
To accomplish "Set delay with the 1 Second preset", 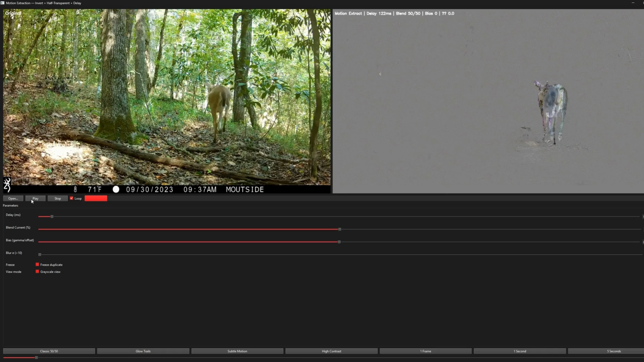I will 520,351.
